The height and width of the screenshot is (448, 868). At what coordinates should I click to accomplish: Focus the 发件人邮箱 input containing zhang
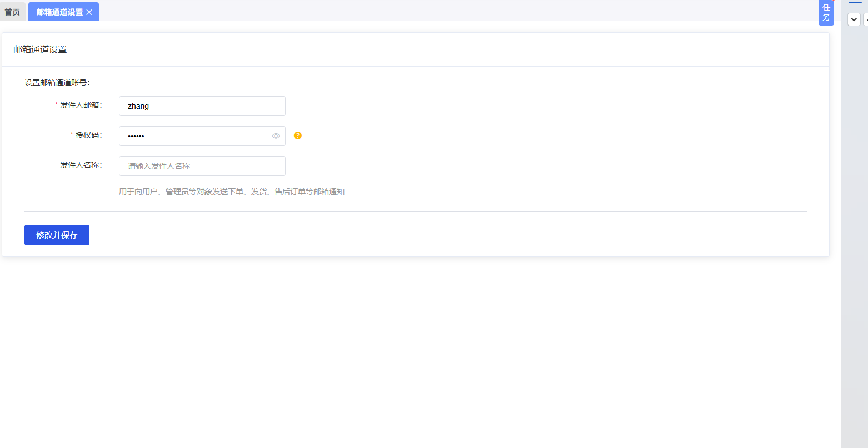click(202, 106)
